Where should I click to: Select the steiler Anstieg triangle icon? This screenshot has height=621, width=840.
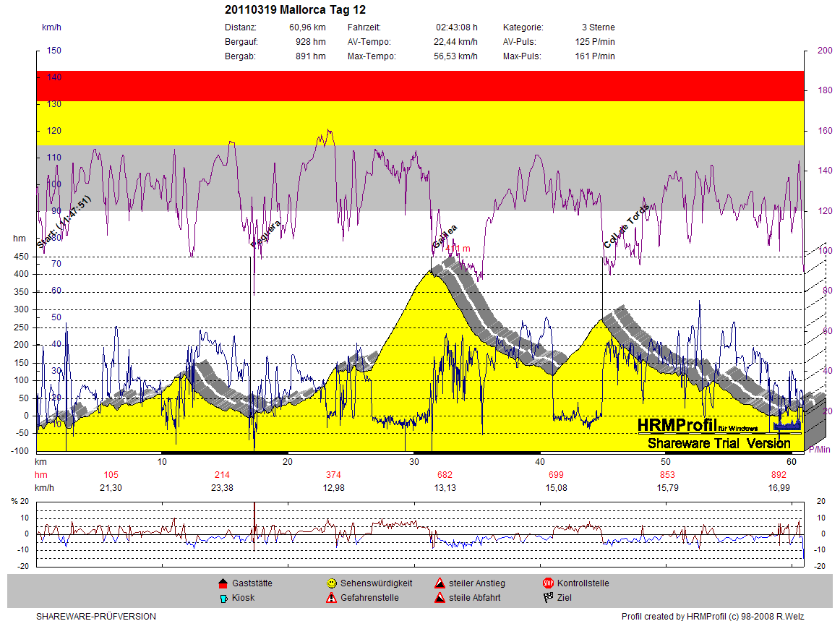(440, 583)
